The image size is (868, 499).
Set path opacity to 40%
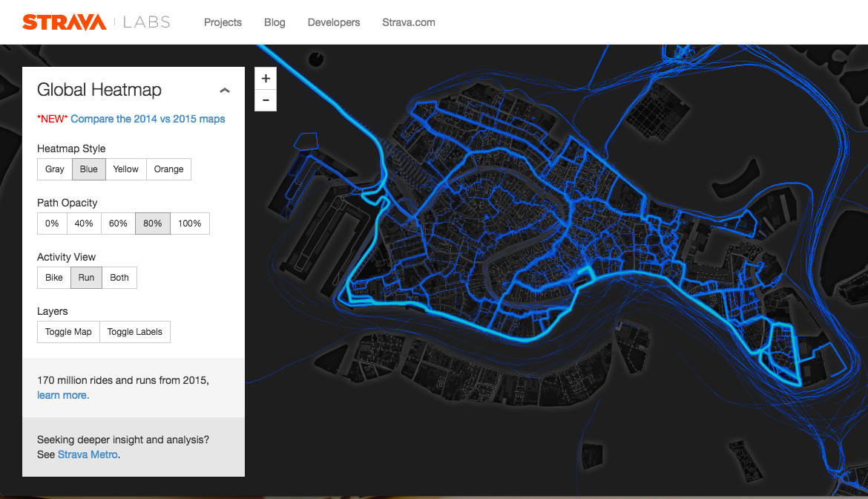click(x=84, y=224)
